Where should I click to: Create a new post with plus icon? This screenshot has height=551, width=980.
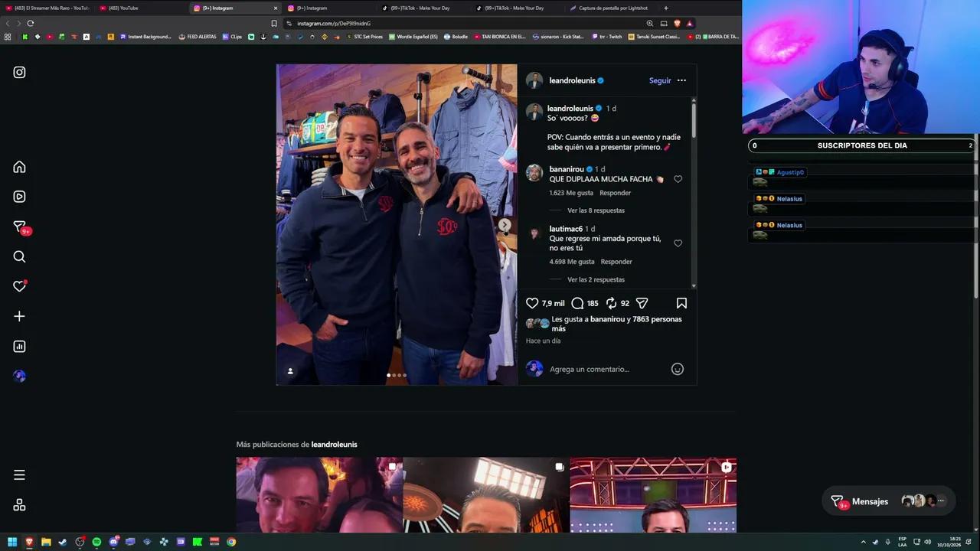click(19, 316)
